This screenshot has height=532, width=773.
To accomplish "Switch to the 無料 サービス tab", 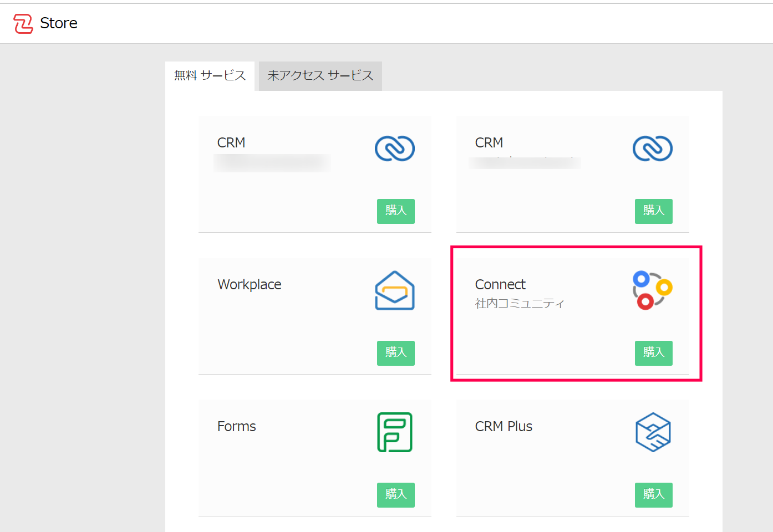I will click(x=210, y=76).
